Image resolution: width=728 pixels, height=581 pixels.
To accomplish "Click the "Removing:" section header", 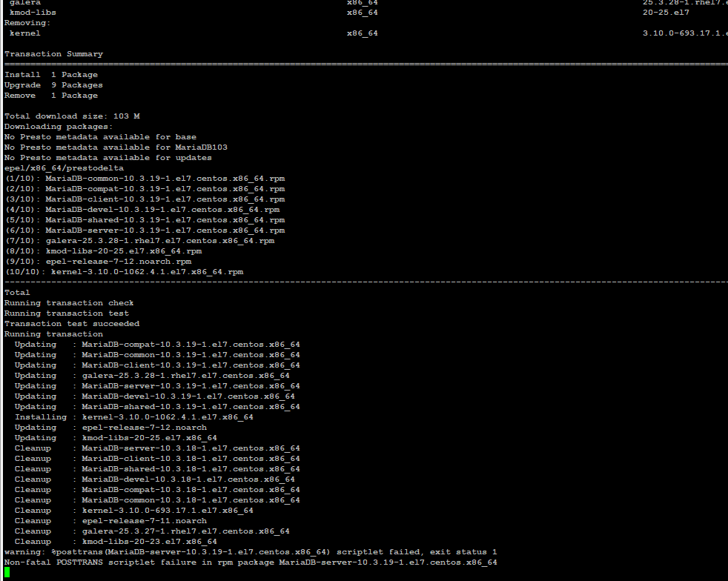I will pyautogui.click(x=27, y=23).
